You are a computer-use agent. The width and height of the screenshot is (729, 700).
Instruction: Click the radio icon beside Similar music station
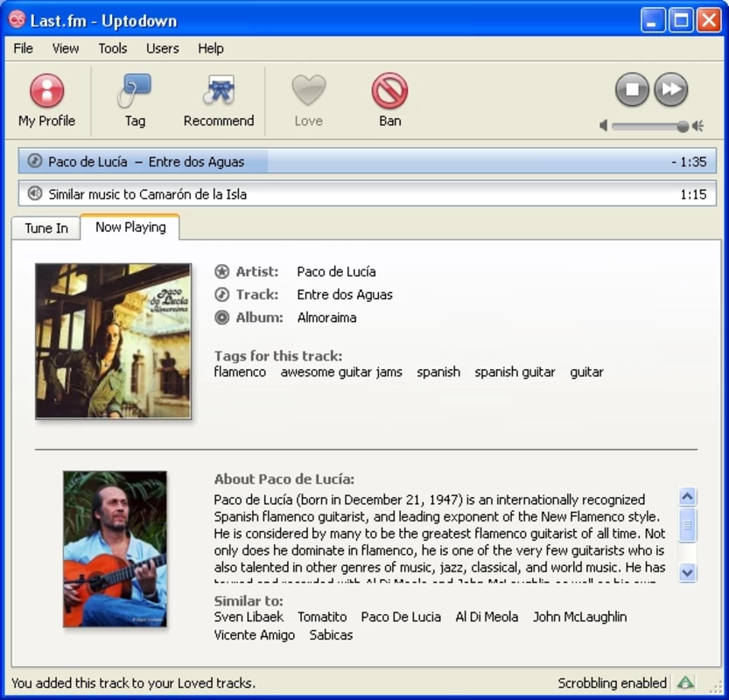pos(35,193)
